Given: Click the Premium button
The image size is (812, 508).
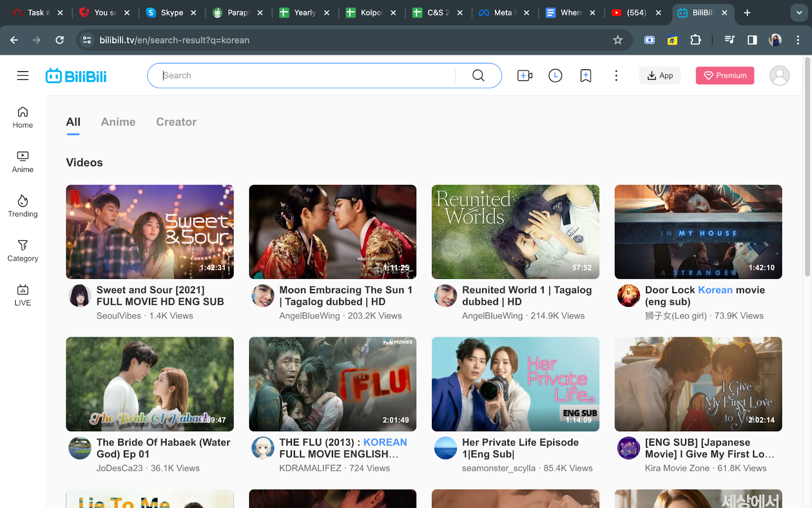Looking at the screenshot, I should (725, 76).
